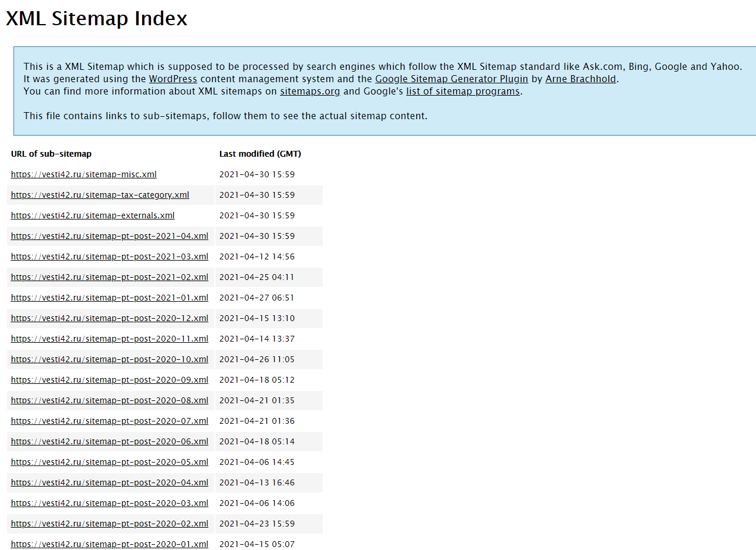Open sitemap-pt-post-2020-10.xml
This screenshot has width=756, height=550.
pos(109,359)
